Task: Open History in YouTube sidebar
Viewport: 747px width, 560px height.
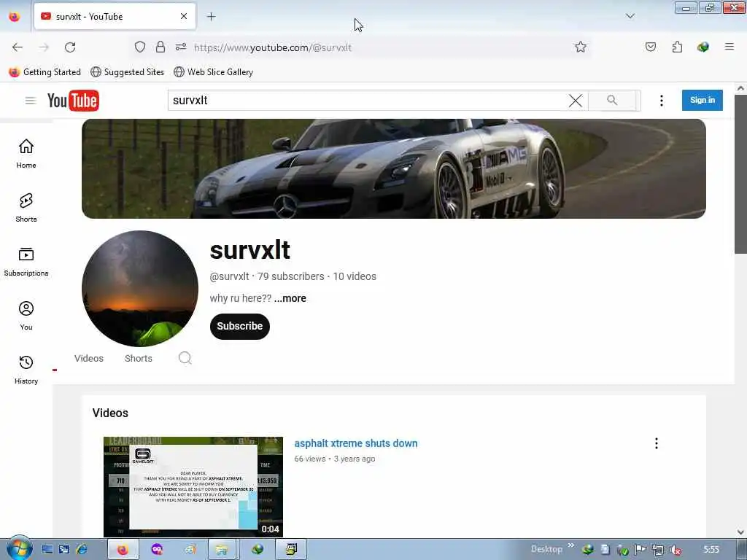Action: coord(26,370)
